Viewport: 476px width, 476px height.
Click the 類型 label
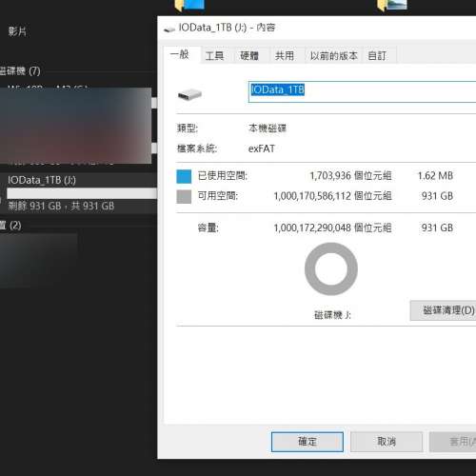coord(188,129)
